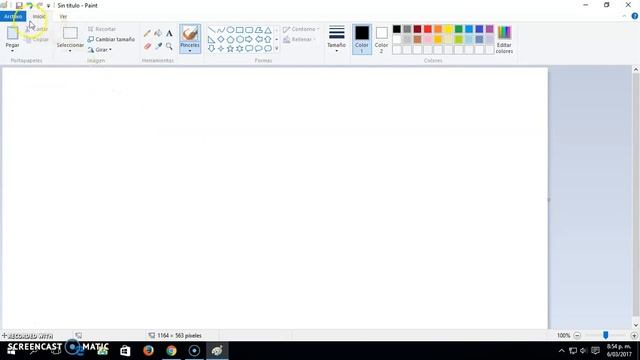Pick the Rounded rectangular callout shape
The width and height of the screenshot is (640, 360).
click(x=249, y=49)
